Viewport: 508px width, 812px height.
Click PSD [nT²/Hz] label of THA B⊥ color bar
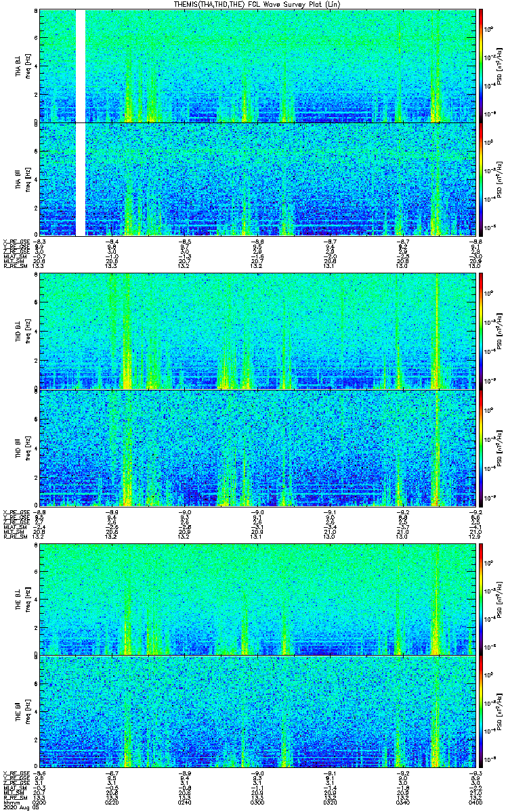[x=498, y=65]
